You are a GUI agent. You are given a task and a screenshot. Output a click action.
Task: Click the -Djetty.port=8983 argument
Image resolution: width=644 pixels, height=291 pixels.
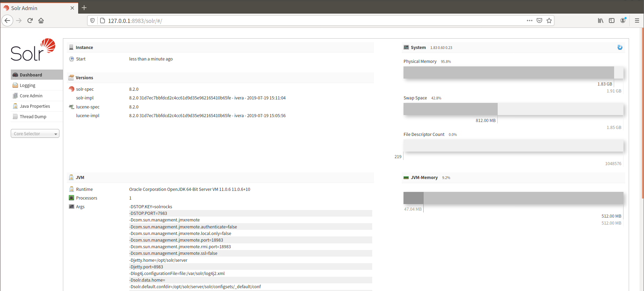[146, 267]
